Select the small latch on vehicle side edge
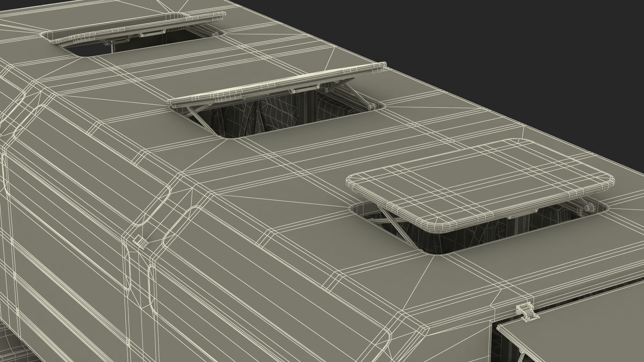The height and width of the screenshot is (362, 644). [x=141, y=241]
